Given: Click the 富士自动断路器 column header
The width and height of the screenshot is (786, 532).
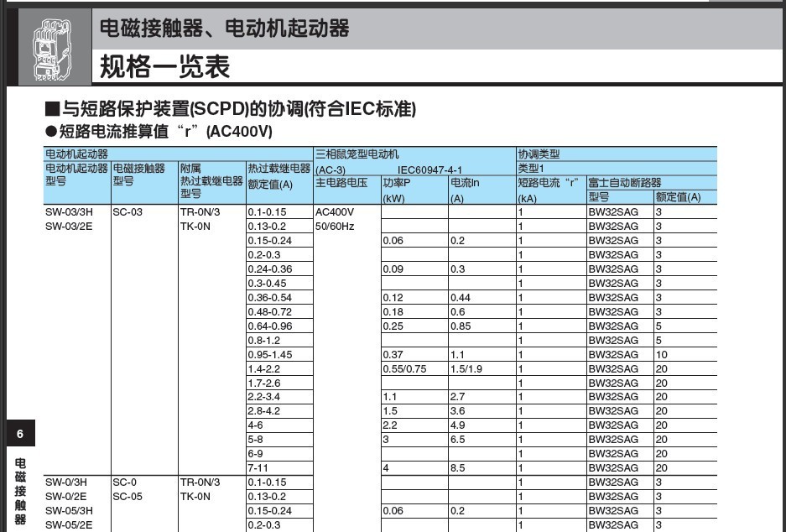Looking at the screenshot, I should pos(625,183).
